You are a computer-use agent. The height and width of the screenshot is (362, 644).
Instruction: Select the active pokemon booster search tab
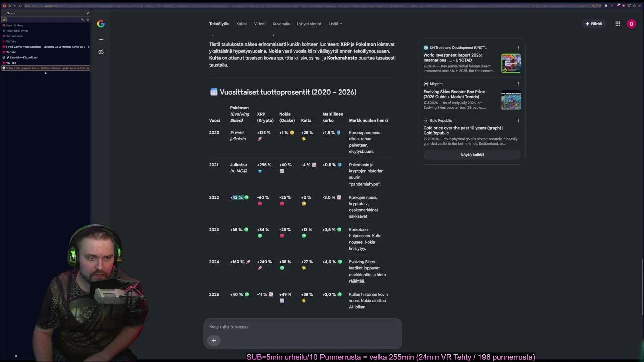pos(46,68)
